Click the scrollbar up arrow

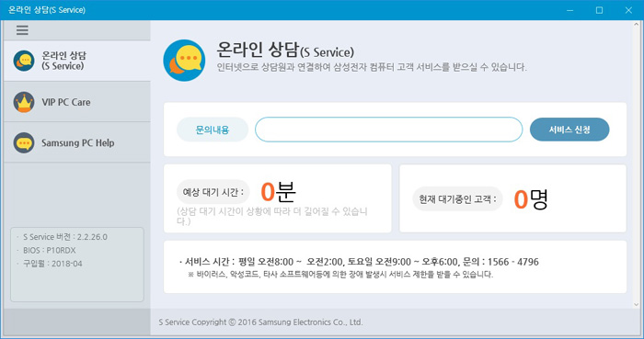637,25
